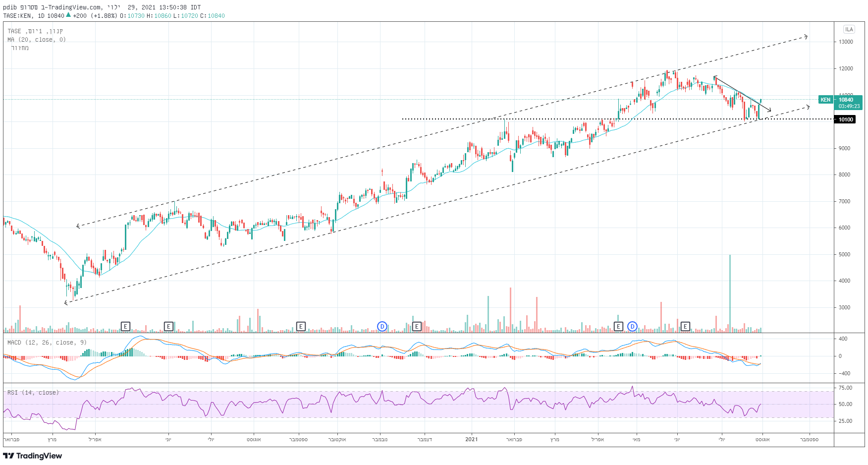Click the TradingView logo in bottom corner

pyautogui.click(x=33, y=456)
